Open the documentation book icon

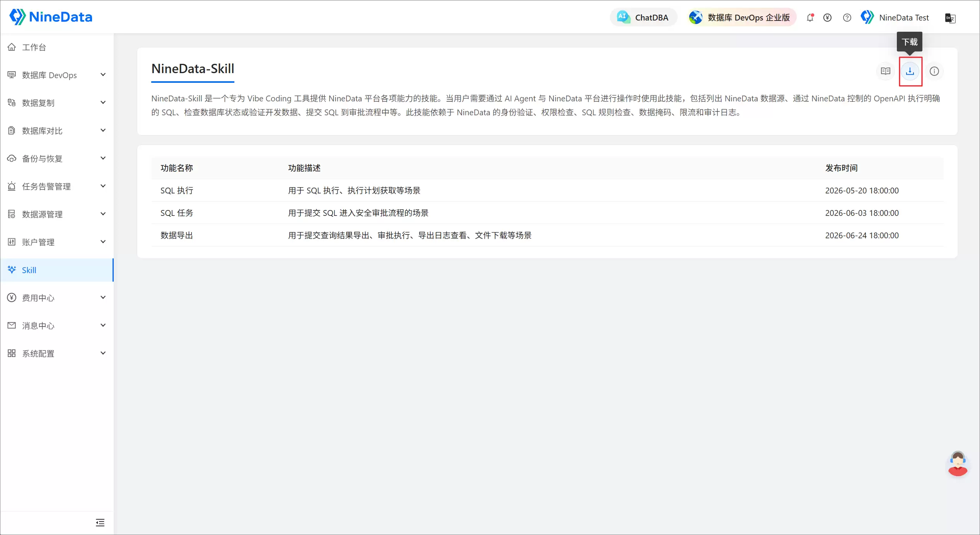click(x=886, y=71)
